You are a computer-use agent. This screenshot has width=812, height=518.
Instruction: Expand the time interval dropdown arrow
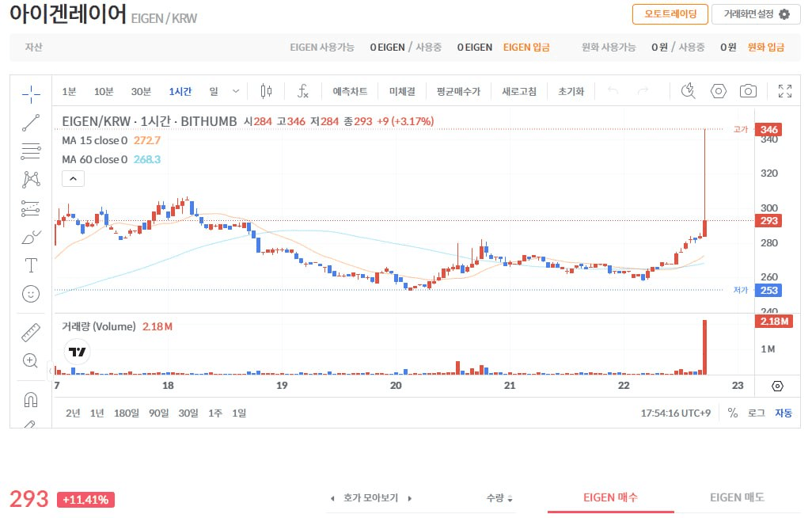[236, 91]
